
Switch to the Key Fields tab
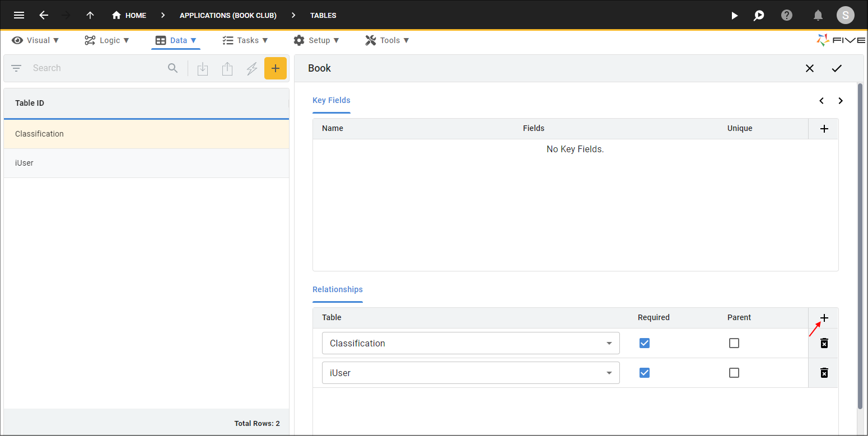coord(332,100)
